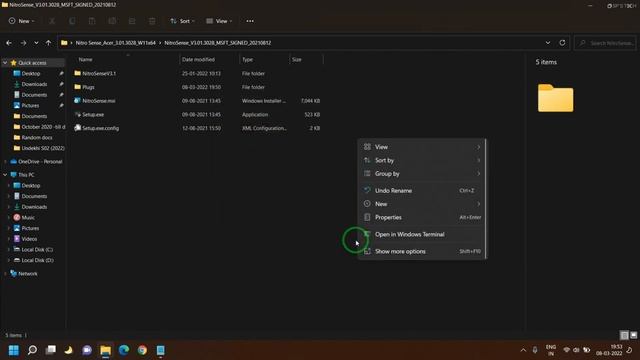Open Sort by submenu in context menu
The width and height of the screenshot is (640, 360).
coord(422,160)
